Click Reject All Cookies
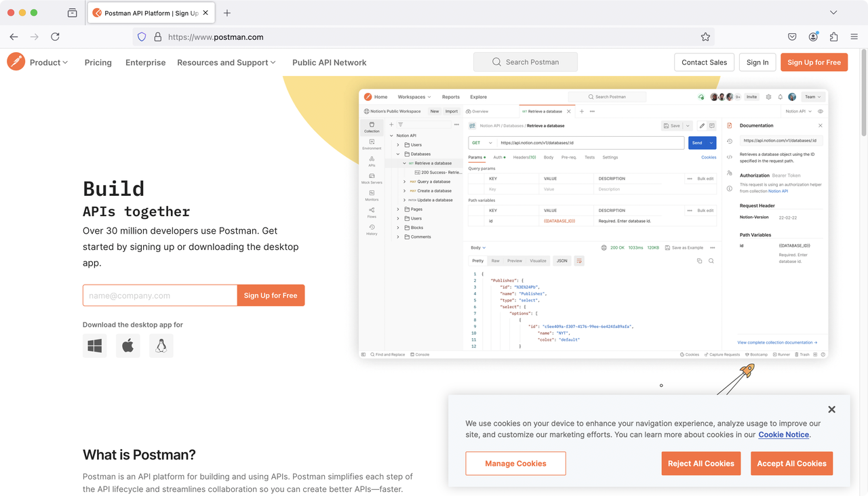 point(701,463)
